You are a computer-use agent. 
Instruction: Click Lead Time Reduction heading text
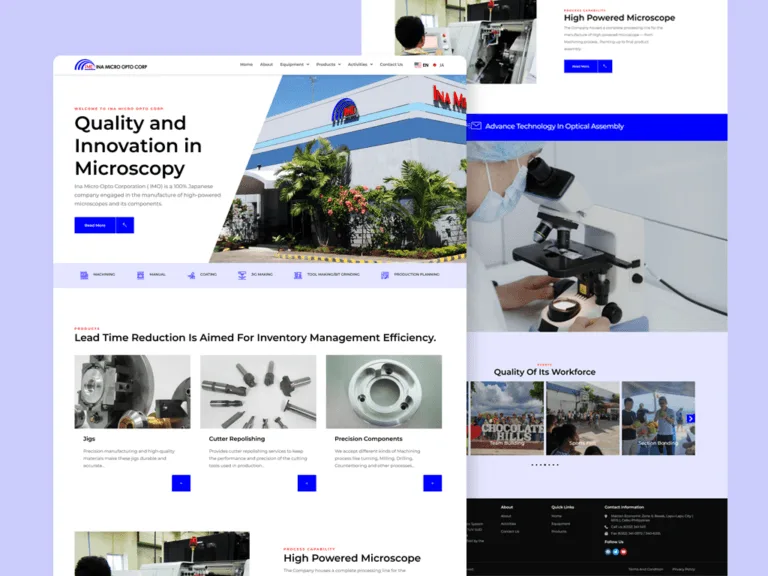[255, 337]
